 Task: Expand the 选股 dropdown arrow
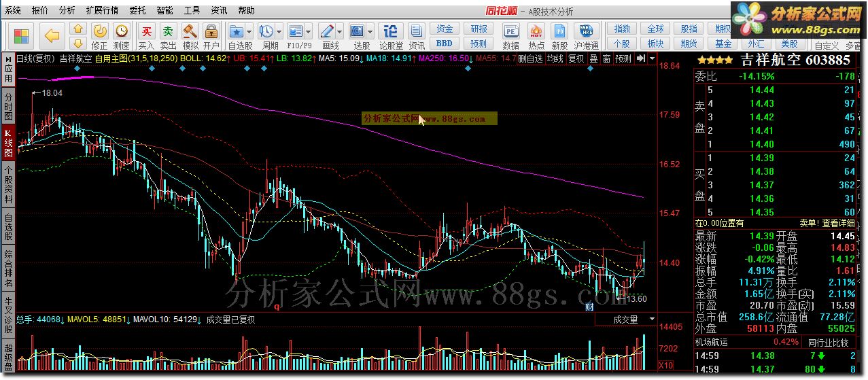point(370,32)
